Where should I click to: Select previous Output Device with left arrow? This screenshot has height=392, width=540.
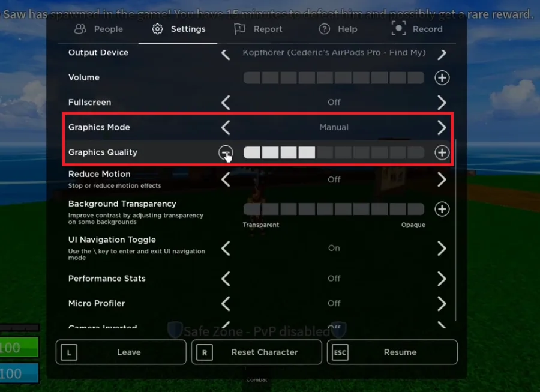226,54
